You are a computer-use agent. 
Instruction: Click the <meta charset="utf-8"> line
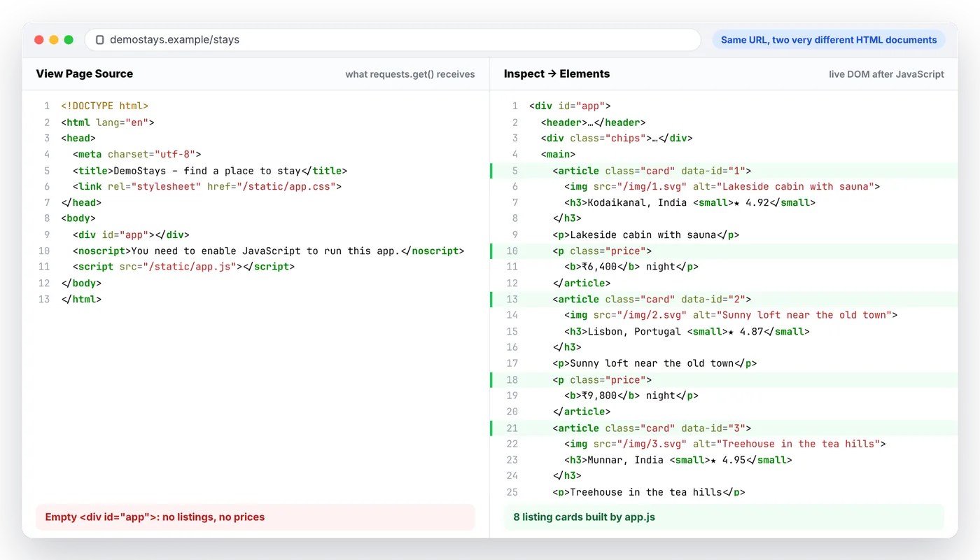click(137, 154)
